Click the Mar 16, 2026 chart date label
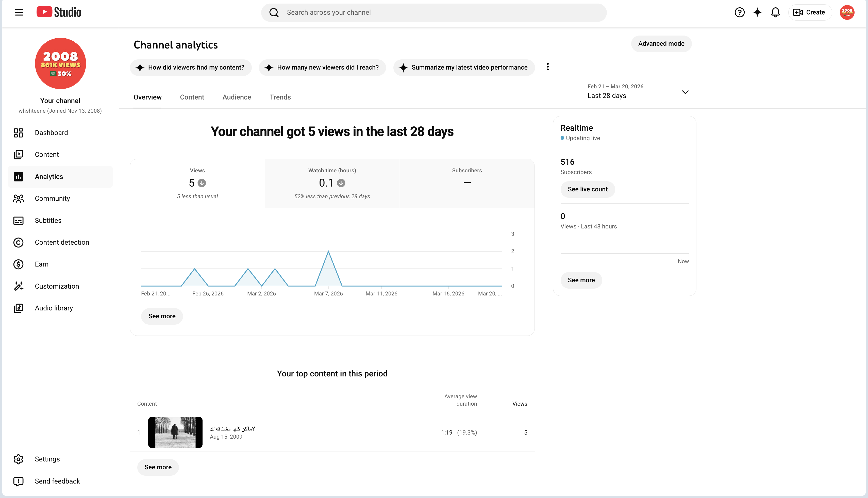868x498 pixels. [448, 294]
